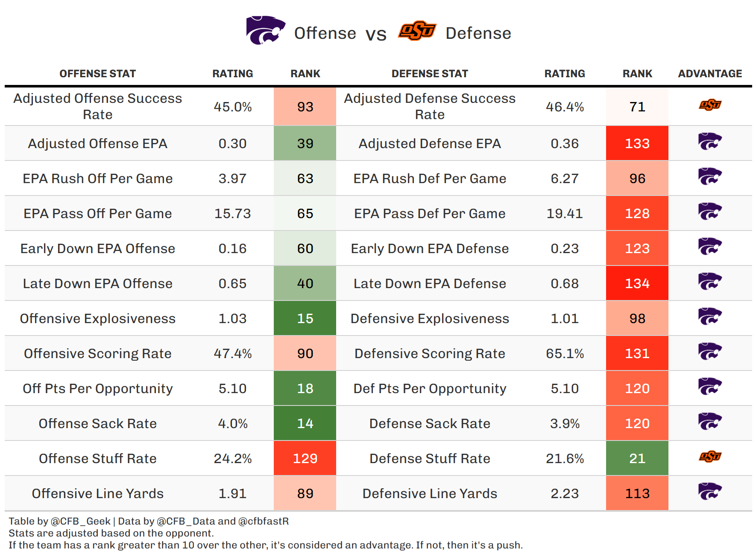Click the DEFENSE STAT column header
This screenshot has height=560, width=756.
(x=430, y=74)
